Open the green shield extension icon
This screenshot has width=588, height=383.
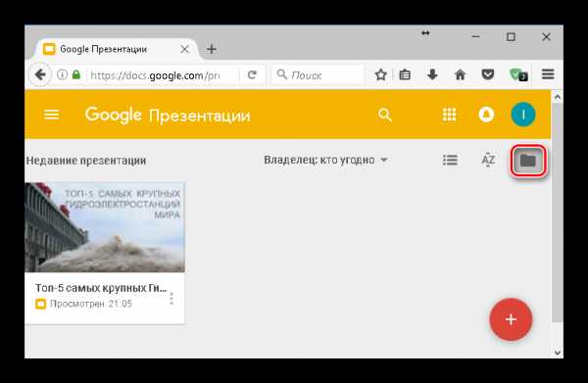(519, 75)
